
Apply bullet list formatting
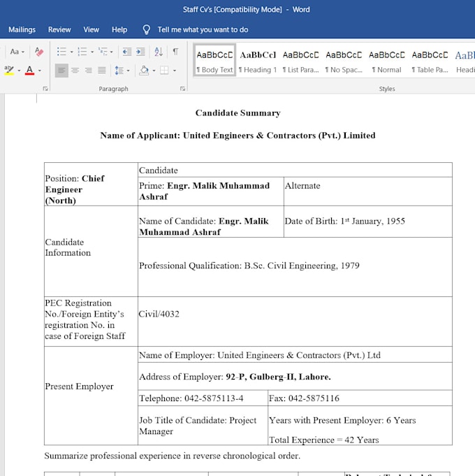61,52
